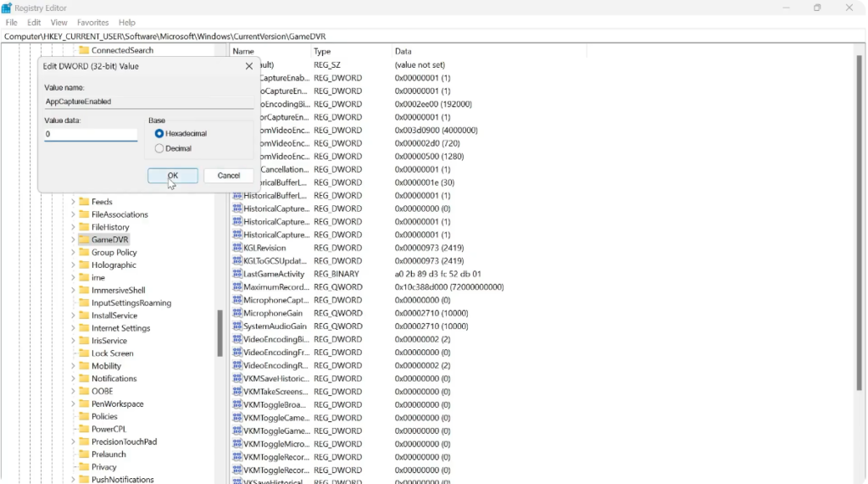Click the MaximumRecord... value icon
Screen dimensions: 868x484
[237, 287]
